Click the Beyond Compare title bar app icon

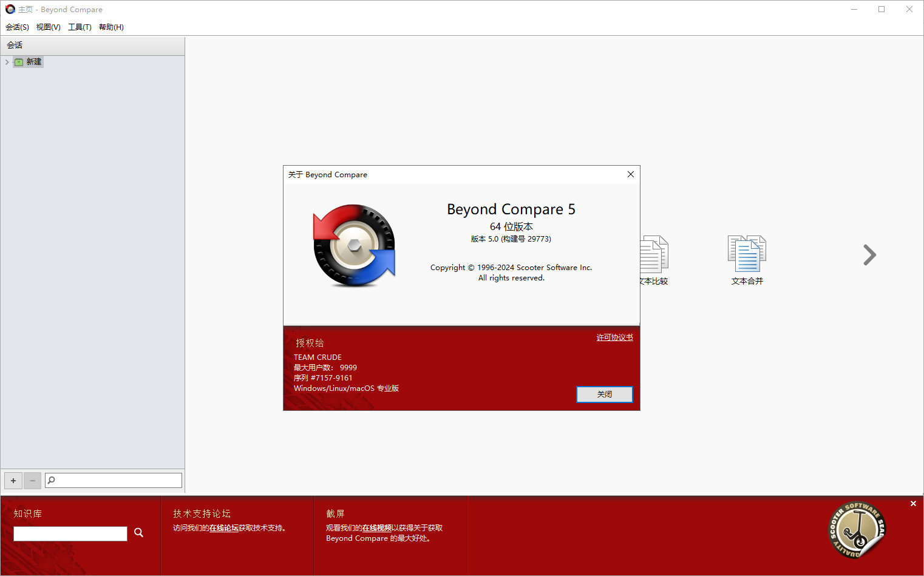(x=10, y=9)
